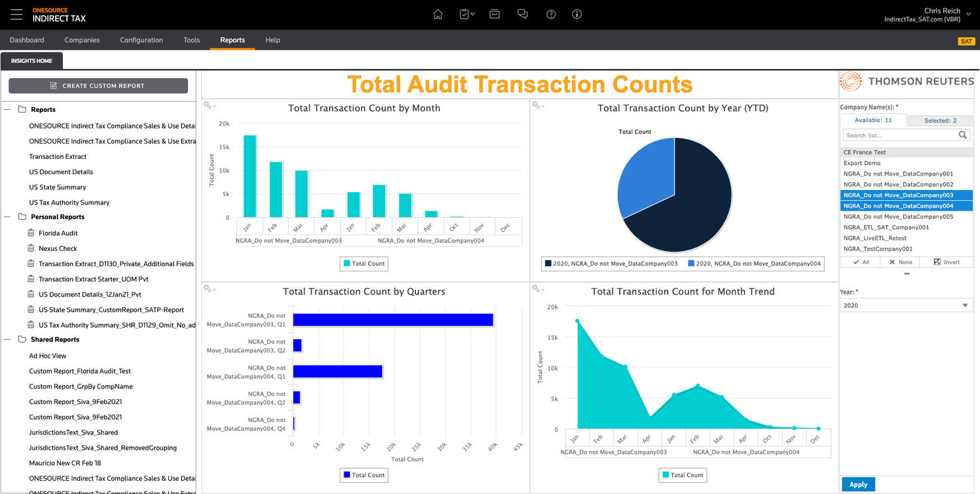The width and height of the screenshot is (980, 494).
Task: Open the feedback chat bubbles icon
Action: (x=522, y=13)
